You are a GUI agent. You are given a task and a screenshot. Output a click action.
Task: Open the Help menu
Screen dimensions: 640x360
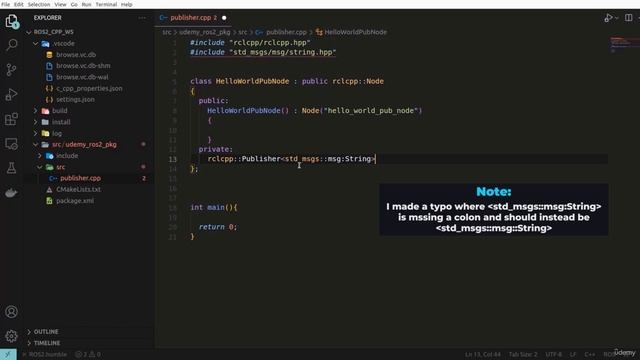127,4
